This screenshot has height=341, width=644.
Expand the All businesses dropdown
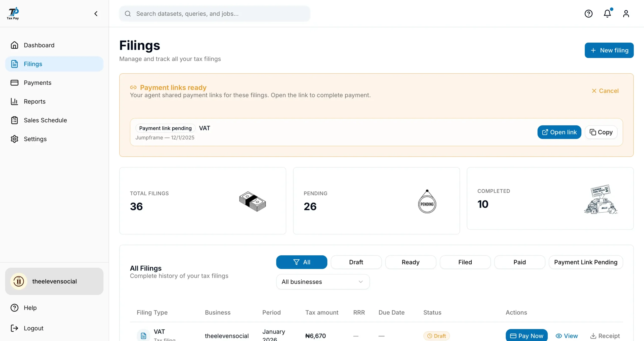(323, 282)
